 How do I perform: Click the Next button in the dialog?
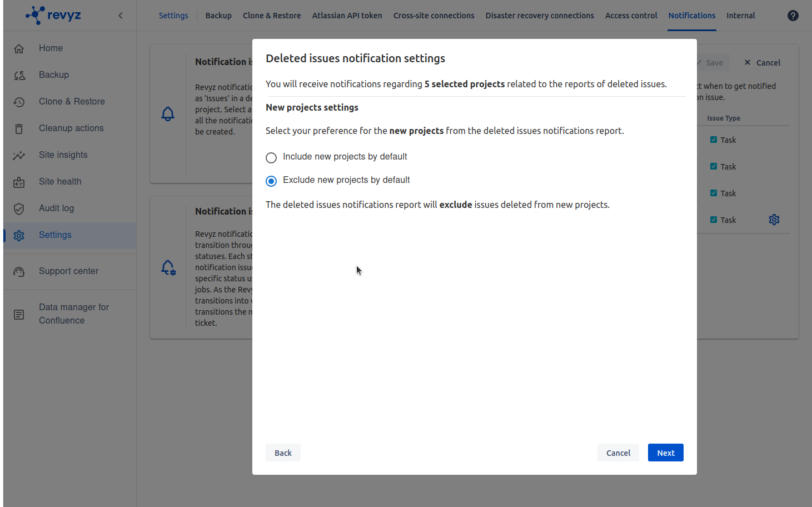tap(665, 452)
